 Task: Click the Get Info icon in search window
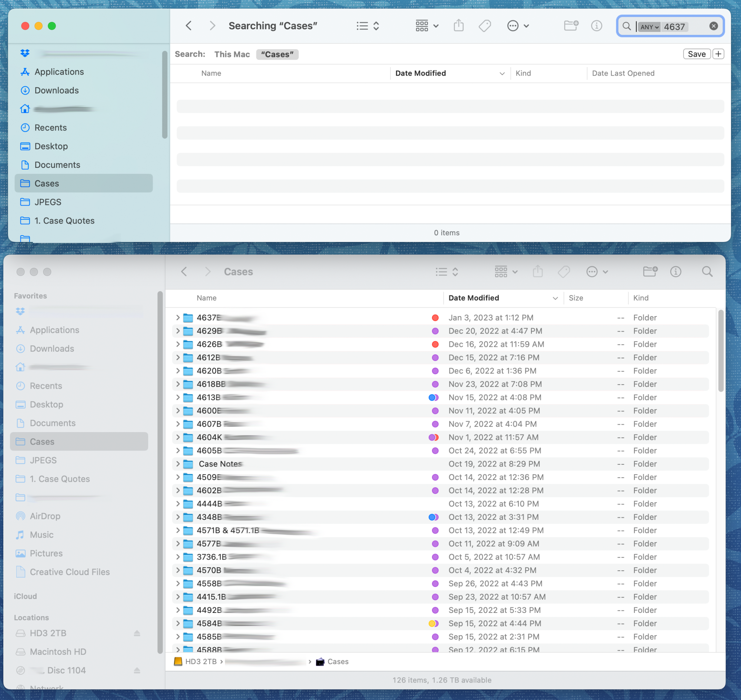tap(596, 26)
